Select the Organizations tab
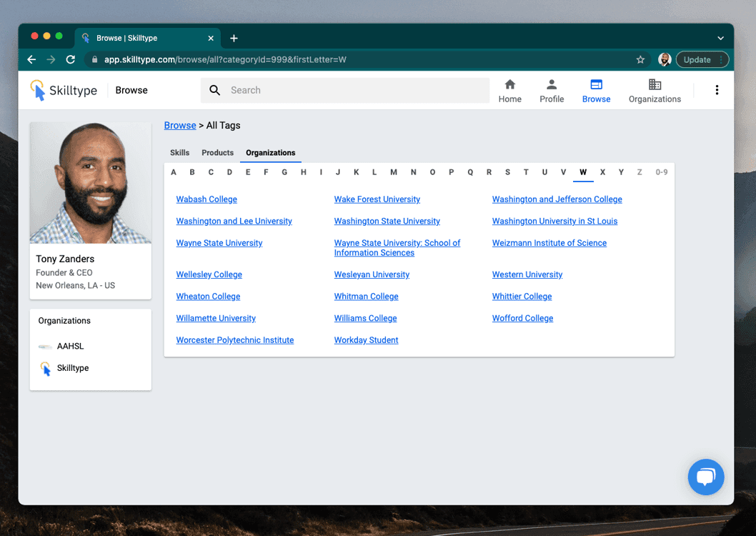The width and height of the screenshot is (756, 536). (x=271, y=153)
